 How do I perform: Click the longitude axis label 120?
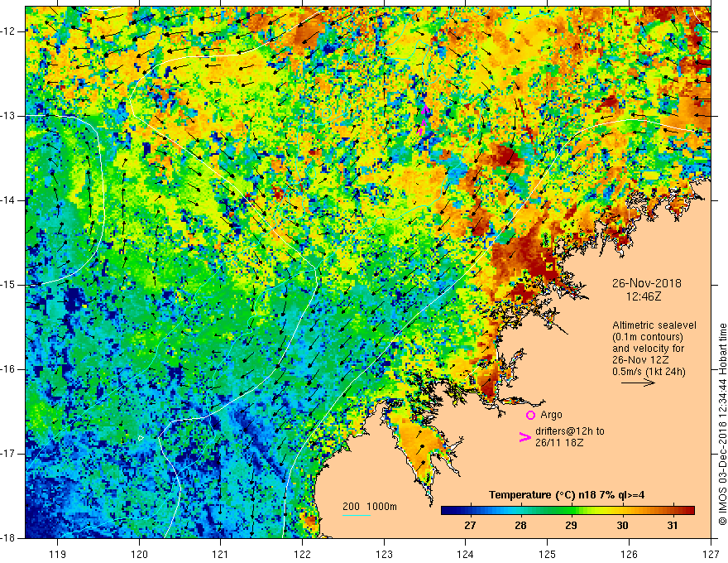[x=139, y=554]
